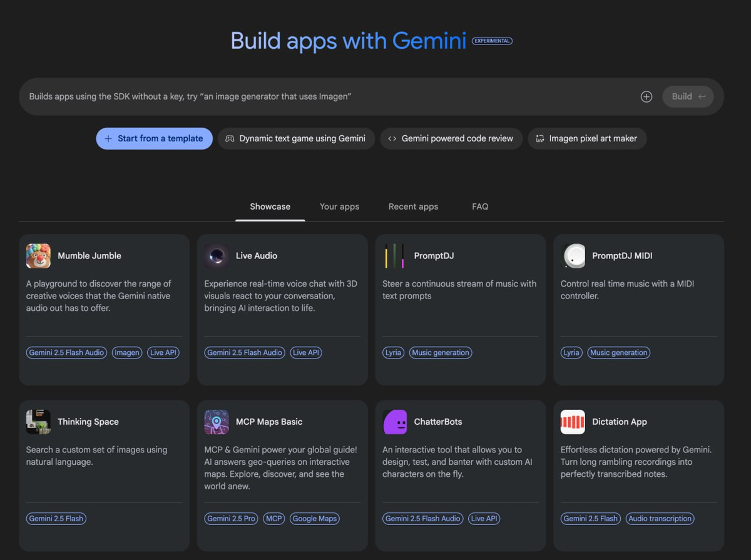
Task: Open the PromptDJ MIDI card title
Action: [x=622, y=256]
